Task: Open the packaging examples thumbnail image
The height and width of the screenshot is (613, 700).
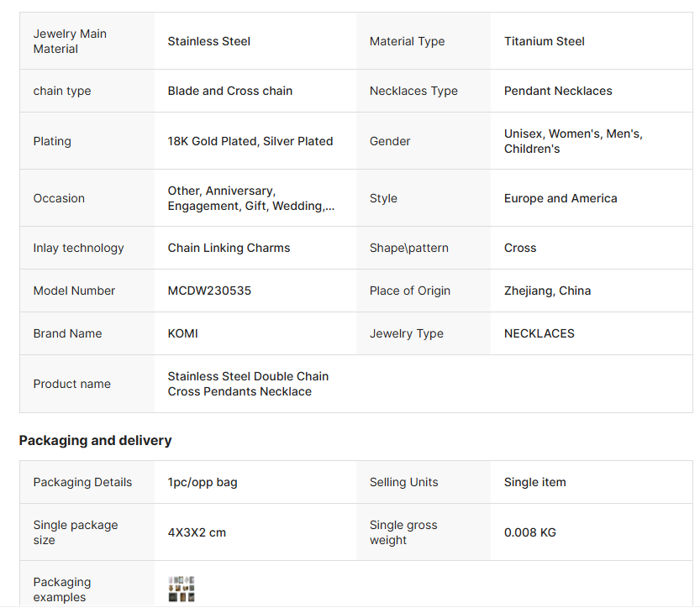Action: (x=182, y=589)
